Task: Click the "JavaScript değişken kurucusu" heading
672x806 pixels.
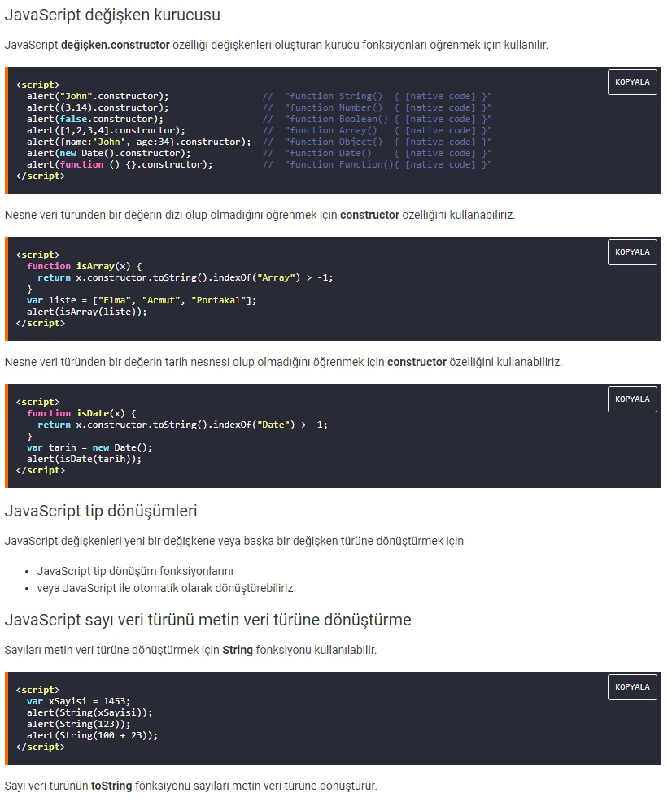Action: point(112,15)
